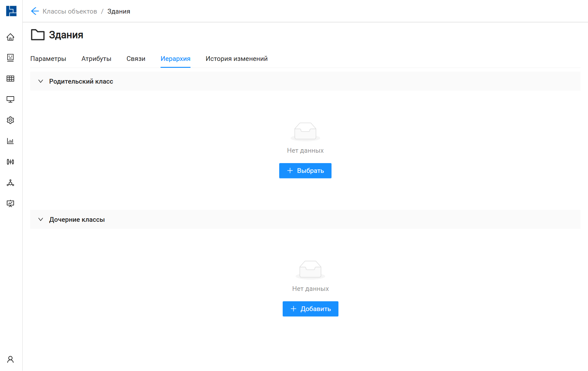Viewport: 588px width, 371px height.
Task: Open the user profile icon
Action: (x=10, y=359)
